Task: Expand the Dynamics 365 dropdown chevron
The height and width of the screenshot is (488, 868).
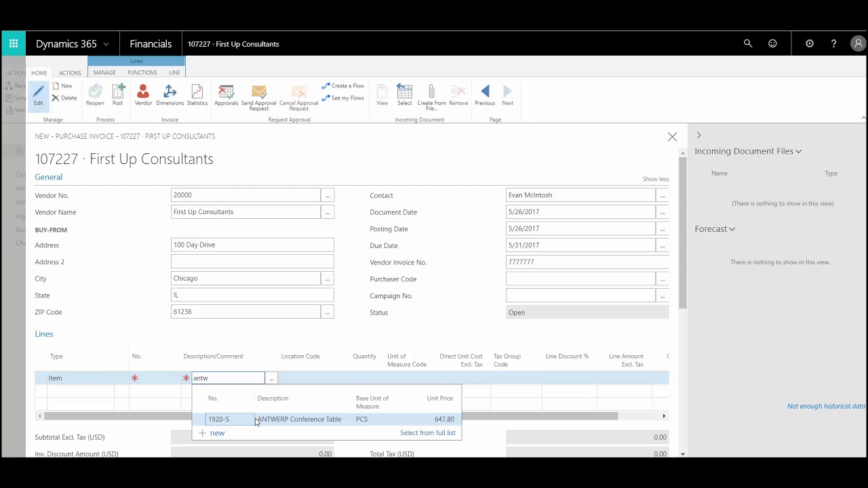Action: [106, 44]
